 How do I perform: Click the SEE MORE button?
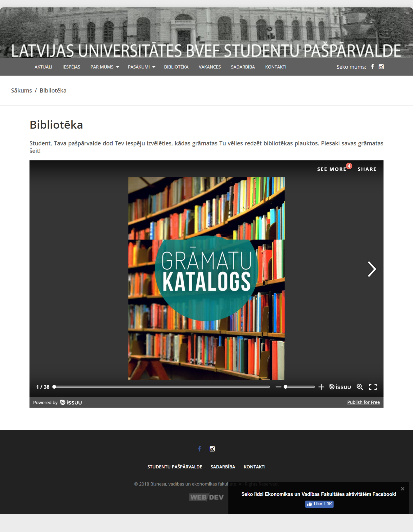332,169
